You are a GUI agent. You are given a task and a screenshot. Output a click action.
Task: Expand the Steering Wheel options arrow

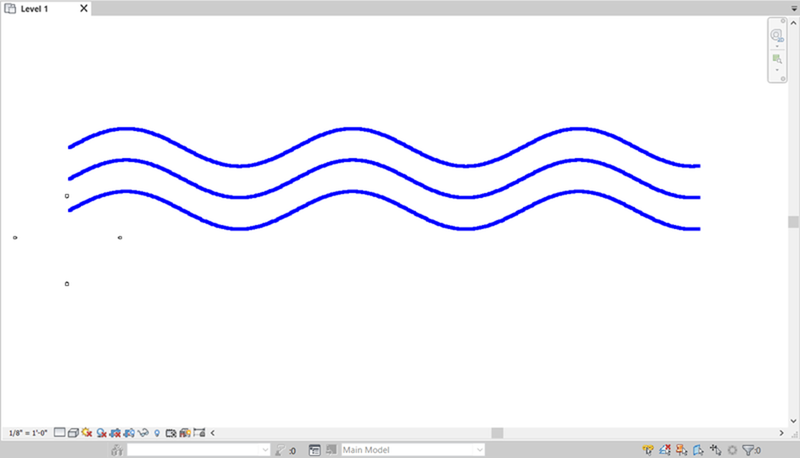coord(777,46)
